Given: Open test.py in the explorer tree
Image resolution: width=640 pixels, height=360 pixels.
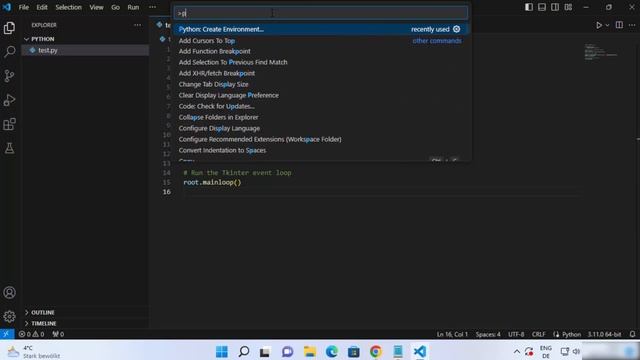Looking at the screenshot, I should [85, 50].
